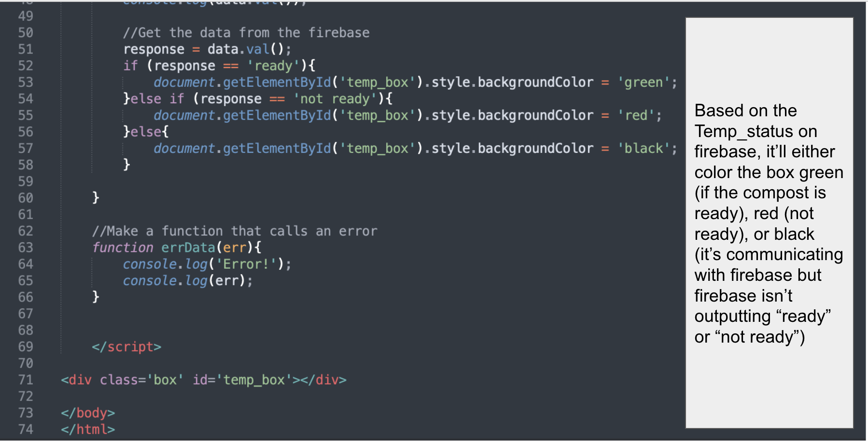Click the '</script>' closing tag
The image size is (868, 442).
(x=126, y=347)
